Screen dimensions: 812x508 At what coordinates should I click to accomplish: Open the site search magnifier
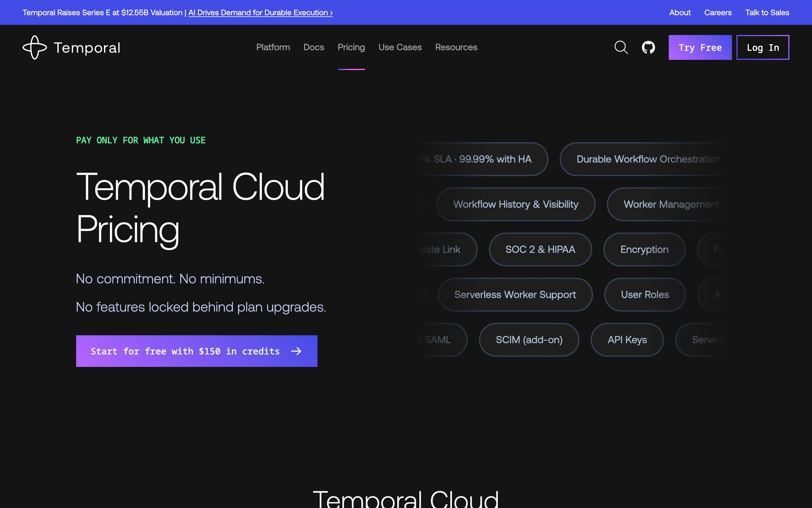(x=621, y=47)
